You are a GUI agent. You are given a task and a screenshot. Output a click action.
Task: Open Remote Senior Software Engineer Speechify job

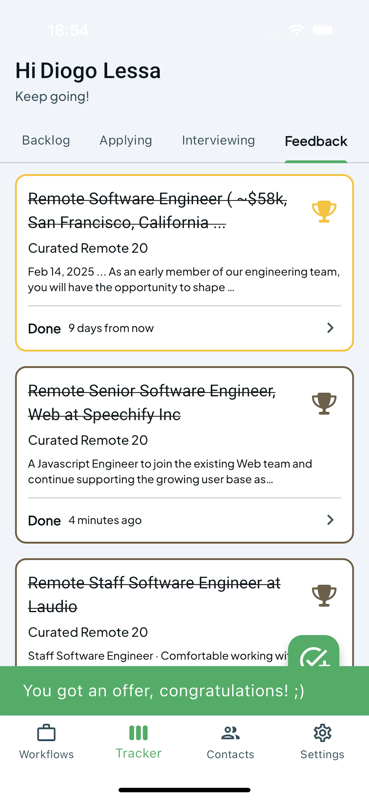click(152, 403)
